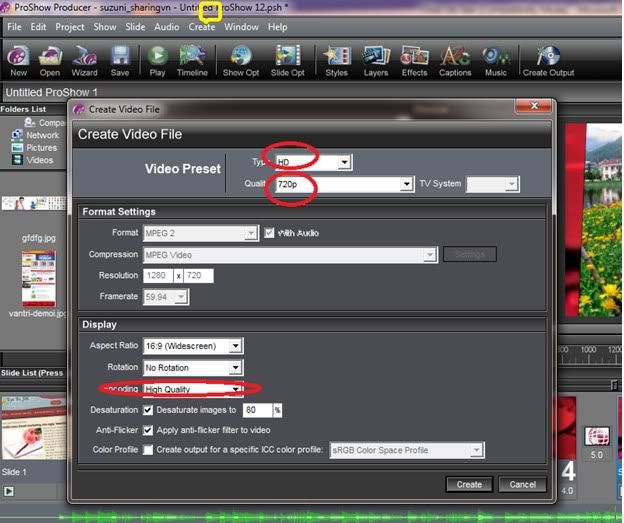Switch to Timeline view icon
The height and width of the screenshot is (523, 624).
(192, 58)
